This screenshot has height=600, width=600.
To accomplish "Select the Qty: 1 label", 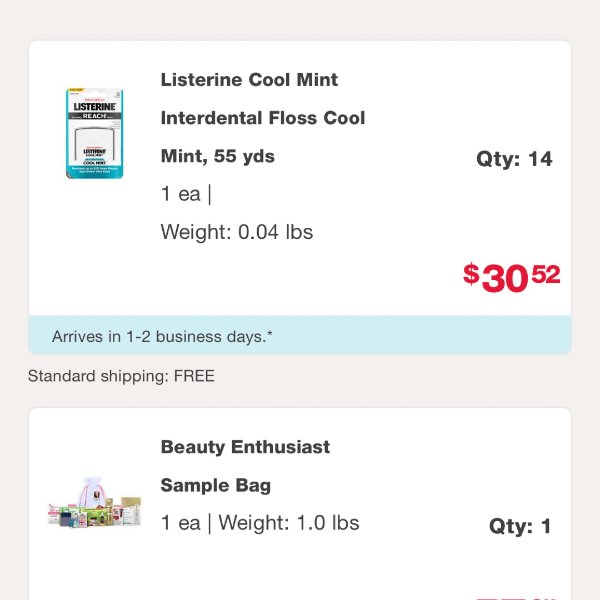I will pyautogui.click(x=520, y=526).
